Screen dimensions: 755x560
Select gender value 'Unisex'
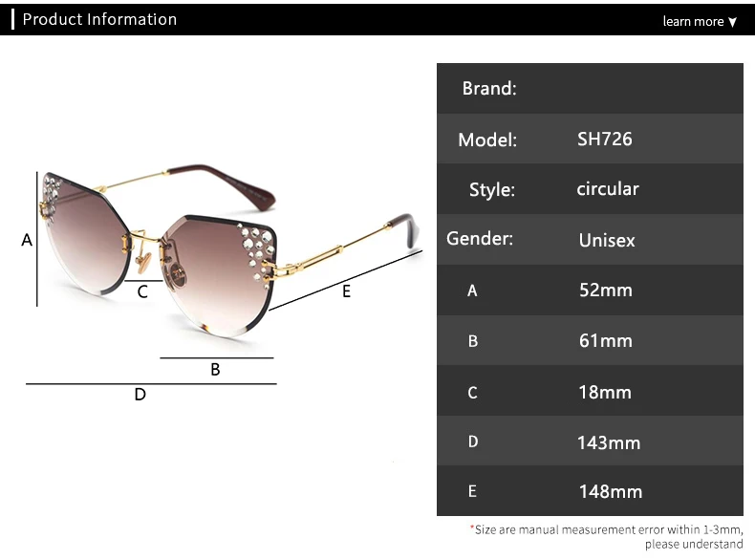(607, 240)
